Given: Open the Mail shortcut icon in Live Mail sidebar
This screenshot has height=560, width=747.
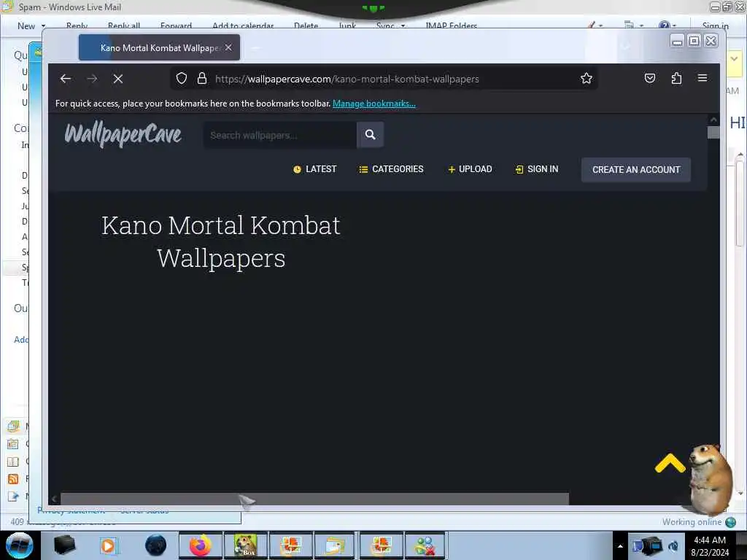Looking at the screenshot, I should tap(13, 426).
